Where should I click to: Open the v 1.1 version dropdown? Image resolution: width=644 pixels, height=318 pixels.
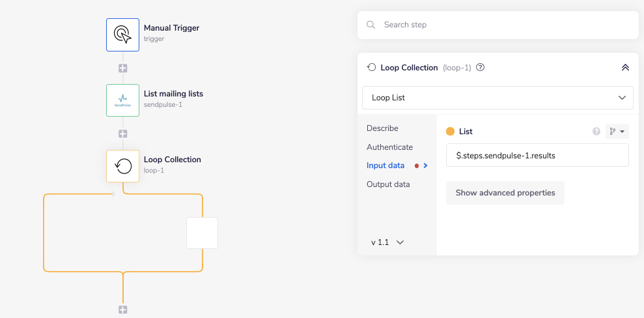pos(387,242)
